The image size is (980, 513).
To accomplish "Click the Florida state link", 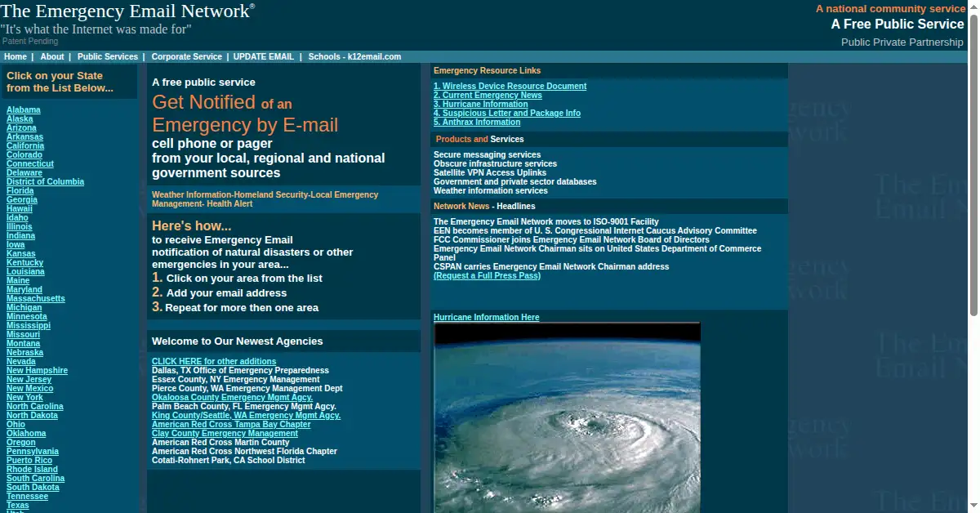I will pos(20,190).
